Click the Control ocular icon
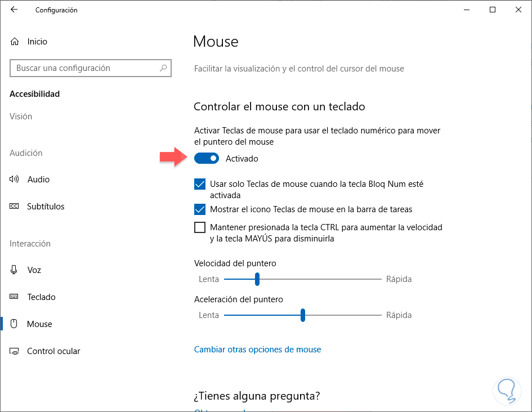 15,351
